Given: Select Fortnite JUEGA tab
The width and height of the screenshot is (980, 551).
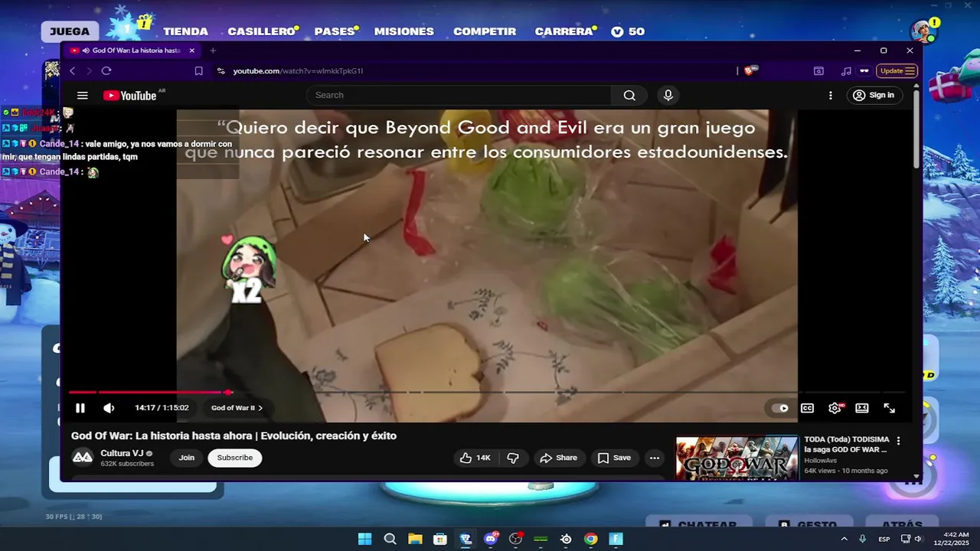Looking at the screenshot, I should [x=70, y=31].
